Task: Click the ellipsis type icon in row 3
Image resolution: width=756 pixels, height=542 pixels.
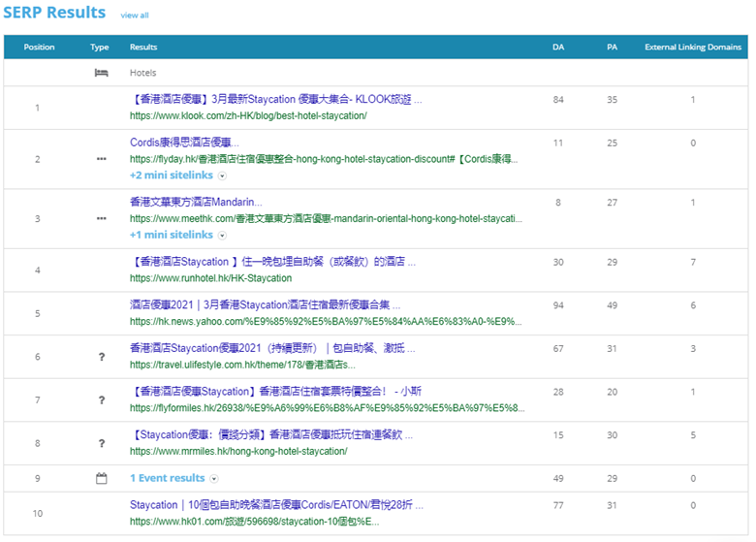Action: click(x=101, y=218)
